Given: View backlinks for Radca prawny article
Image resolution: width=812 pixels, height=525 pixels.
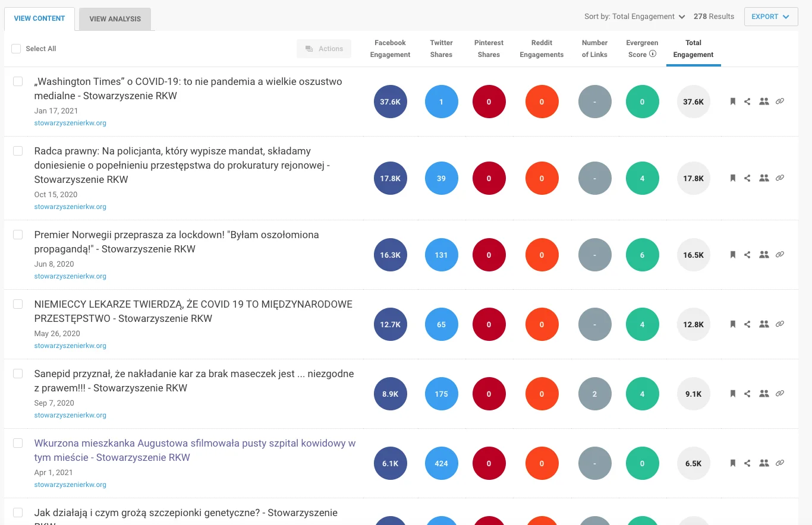Looking at the screenshot, I should tap(780, 178).
